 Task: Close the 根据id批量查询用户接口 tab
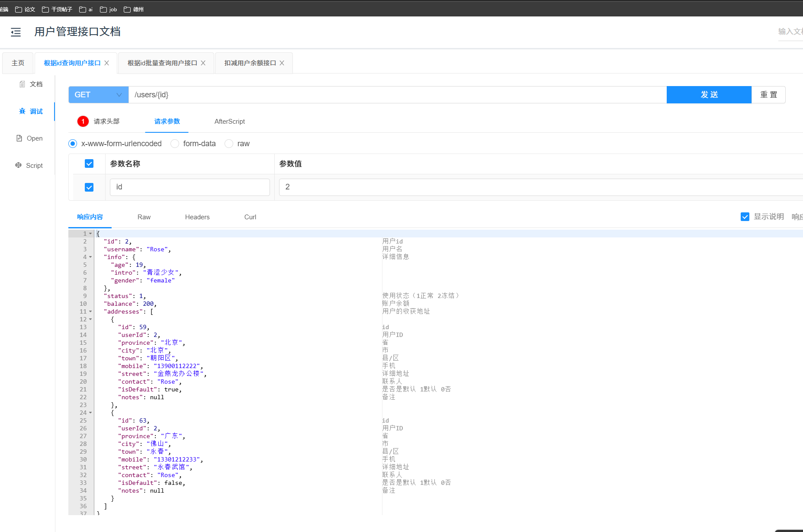(x=203, y=63)
